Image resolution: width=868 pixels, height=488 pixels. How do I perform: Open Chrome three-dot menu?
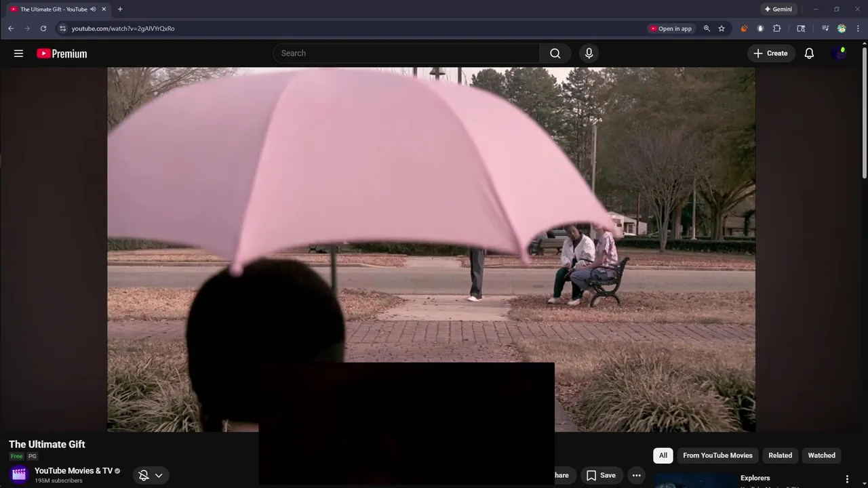858,28
